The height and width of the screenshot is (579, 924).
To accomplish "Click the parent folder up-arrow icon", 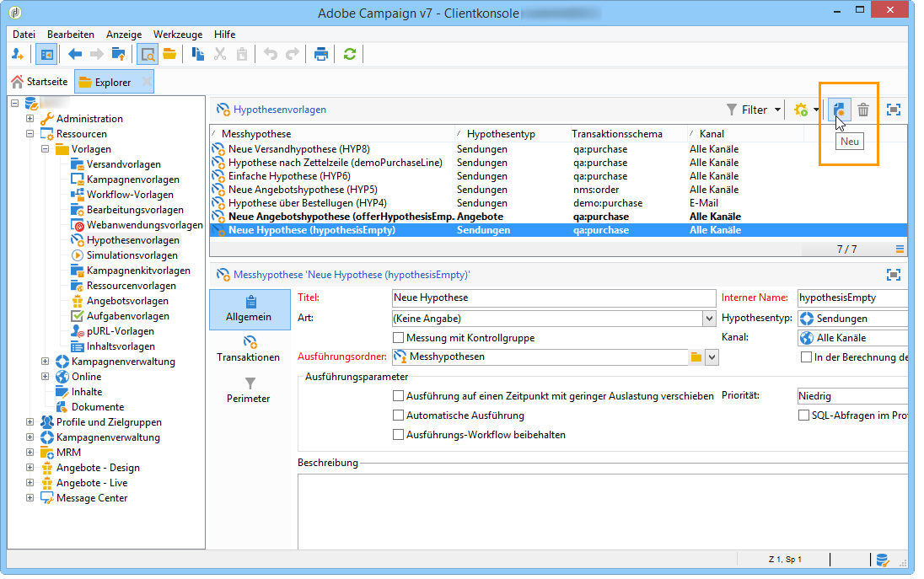I will 118,54.
